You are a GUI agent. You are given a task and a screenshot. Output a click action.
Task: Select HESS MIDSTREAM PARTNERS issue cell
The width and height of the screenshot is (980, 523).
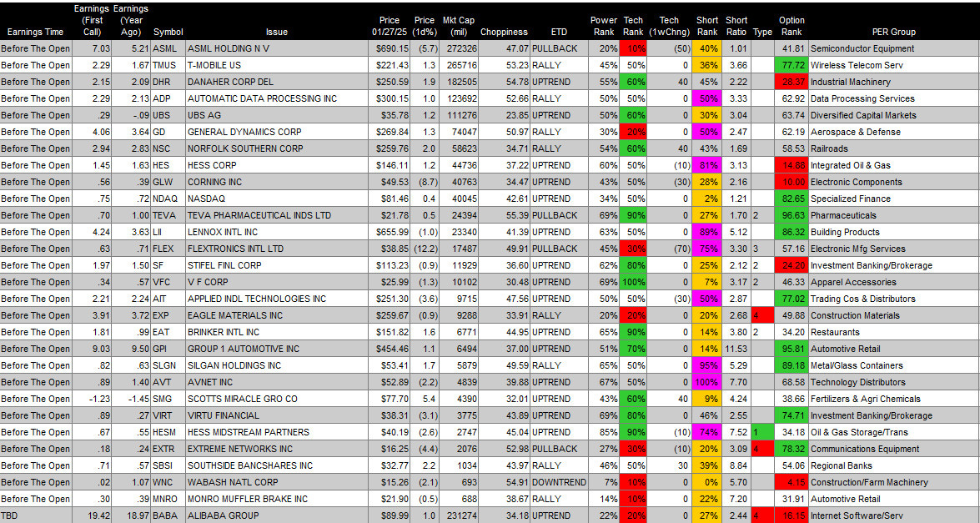click(x=277, y=432)
